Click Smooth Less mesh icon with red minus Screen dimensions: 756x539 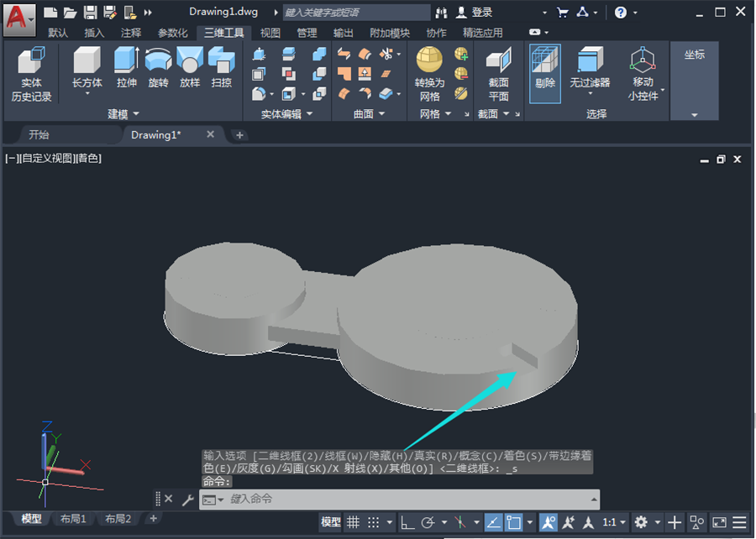pos(461,74)
